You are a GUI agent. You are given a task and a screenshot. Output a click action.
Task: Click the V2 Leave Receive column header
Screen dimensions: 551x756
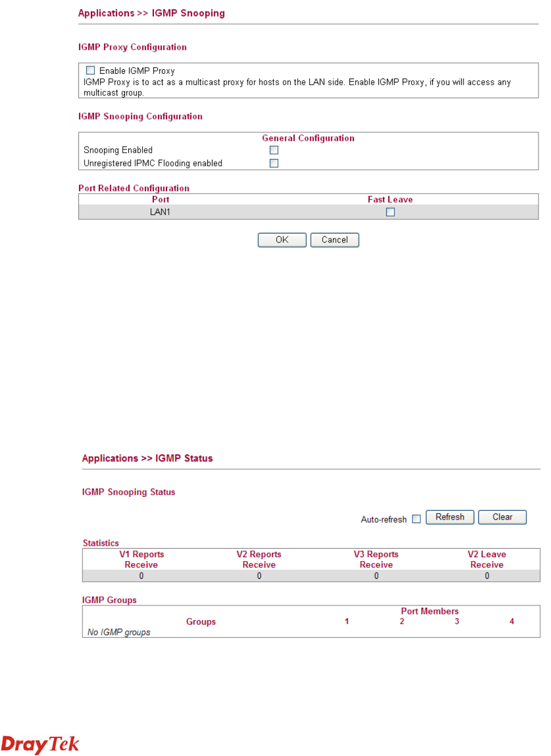point(487,559)
